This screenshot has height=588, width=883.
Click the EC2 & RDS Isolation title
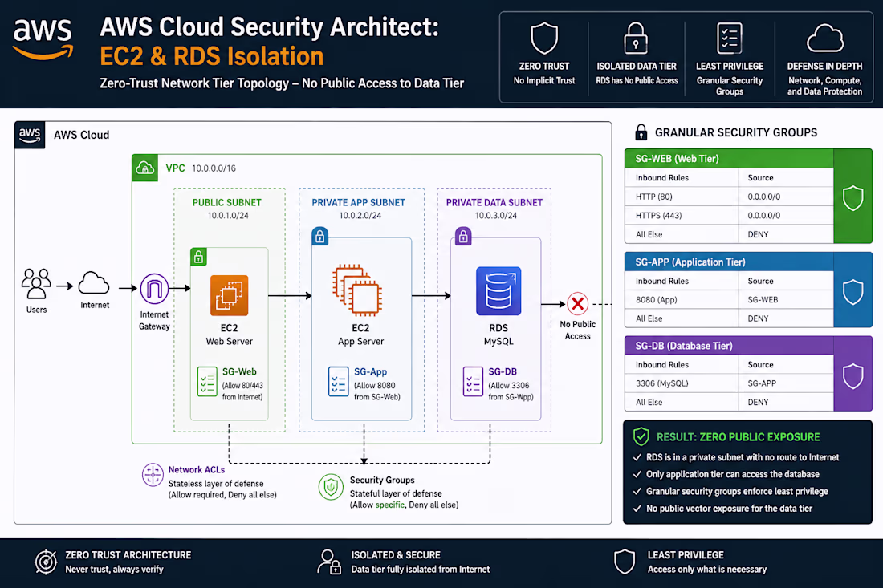[x=212, y=56]
